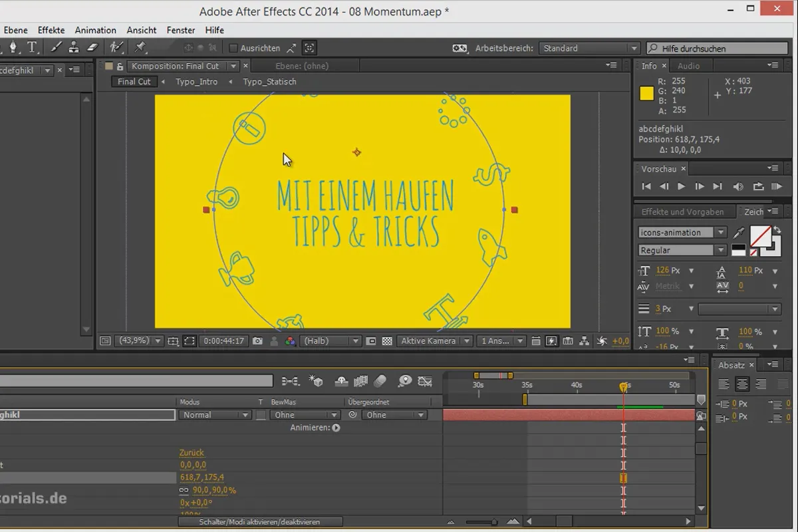
Task: Open the Komposition: Final Cut dropdown
Action: [x=184, y=66]
